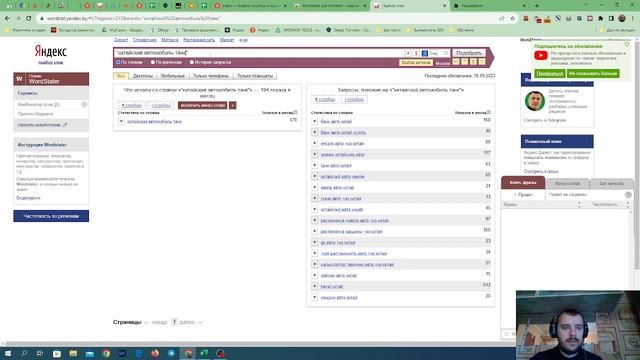Click the Yandex logo
The height and width of the screenshot is (360, 640).
coord(51,51)
